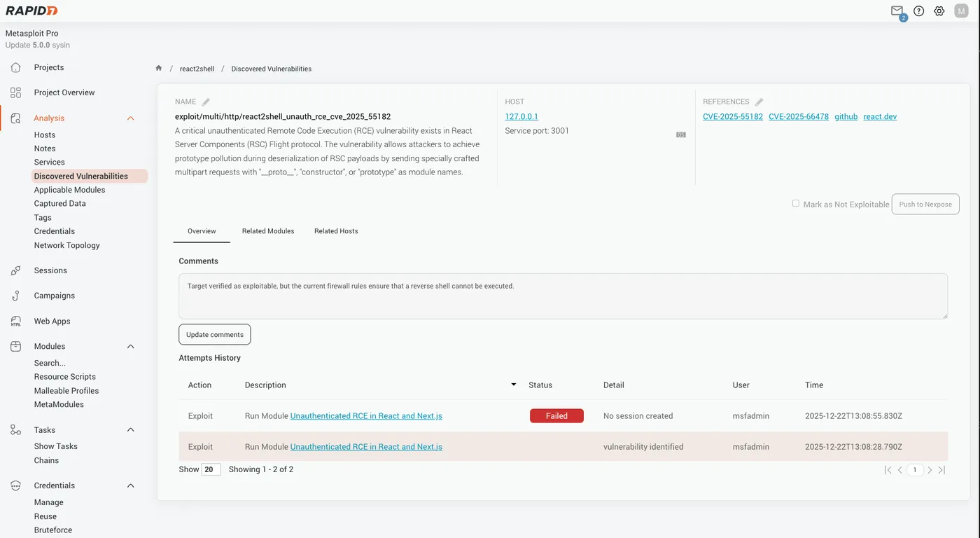
Task: Enable the Mark as Not Exploitable checkbox
Action: [x=796, y=204]
